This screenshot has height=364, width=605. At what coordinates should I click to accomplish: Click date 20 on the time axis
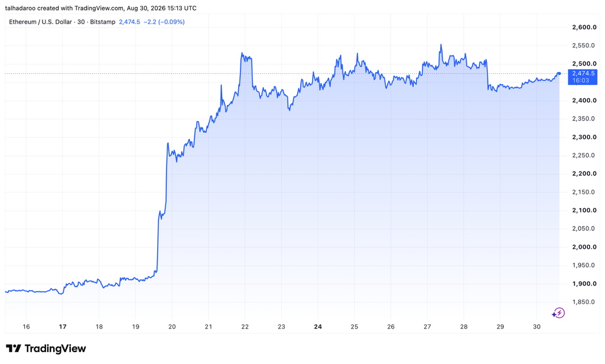tap(172, 327)
